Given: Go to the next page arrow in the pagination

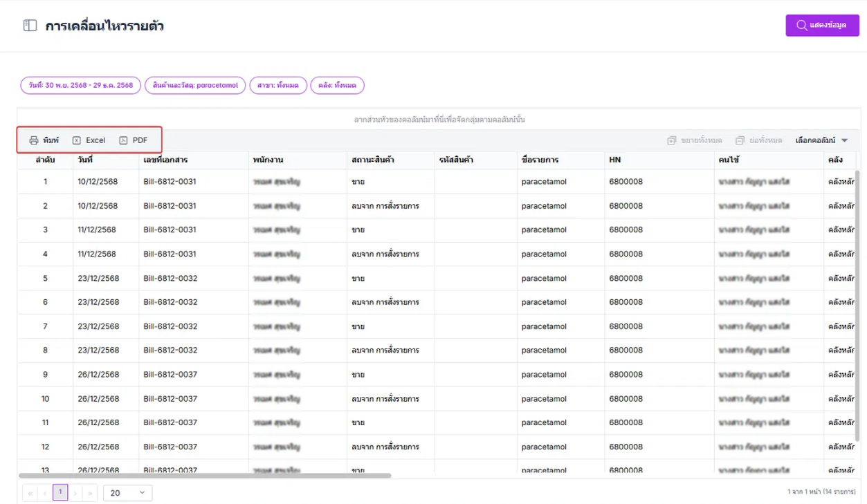Looking at the screenshot, I should (x=75, y=493).
